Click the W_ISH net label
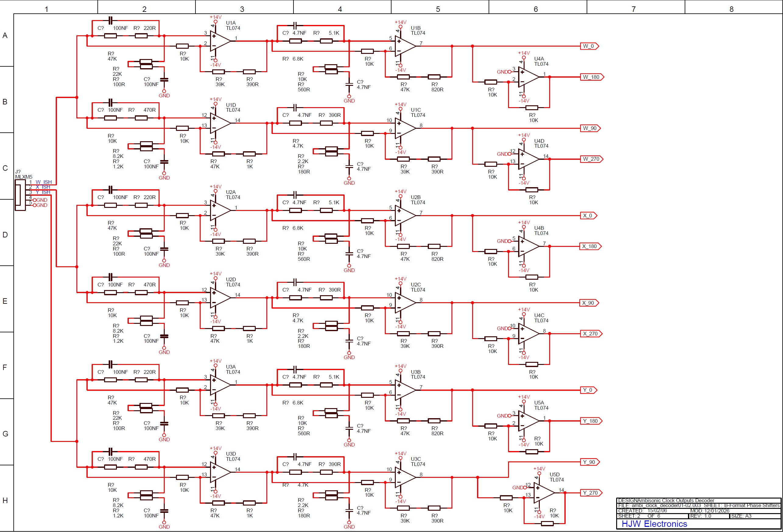783x532 pixels. [44, 182]
